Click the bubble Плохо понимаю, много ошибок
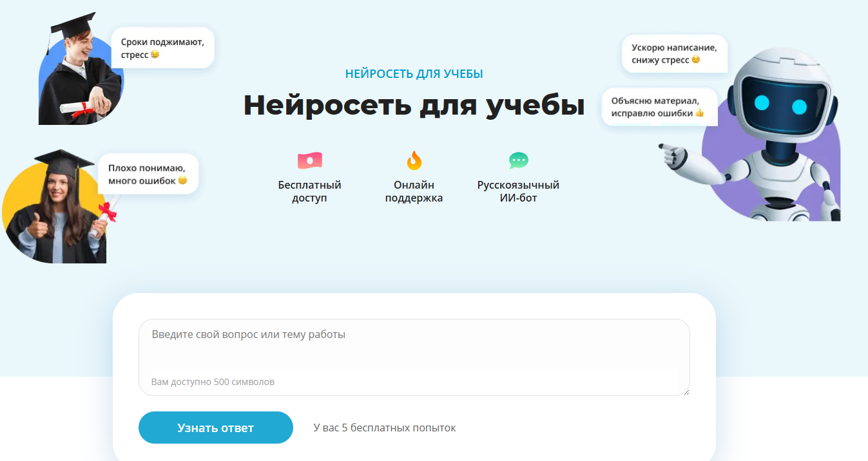This screenshot has height=461, width=868. (x=148, y=173)
